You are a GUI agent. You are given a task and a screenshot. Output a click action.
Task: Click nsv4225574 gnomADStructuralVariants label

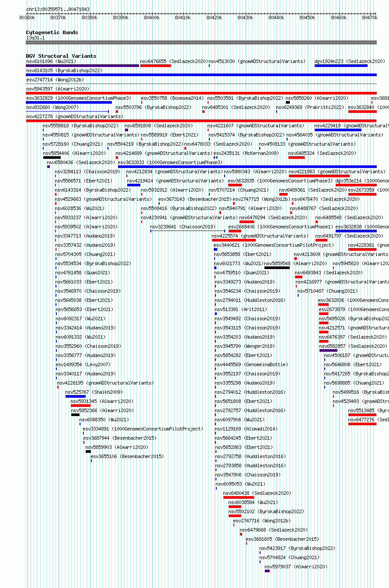pyautogui.click(x=260, y=236)
